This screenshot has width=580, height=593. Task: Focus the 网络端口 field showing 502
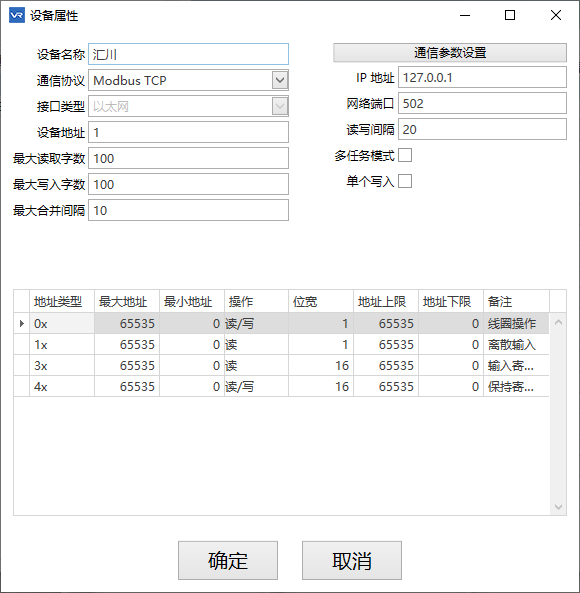coord(482,103)
